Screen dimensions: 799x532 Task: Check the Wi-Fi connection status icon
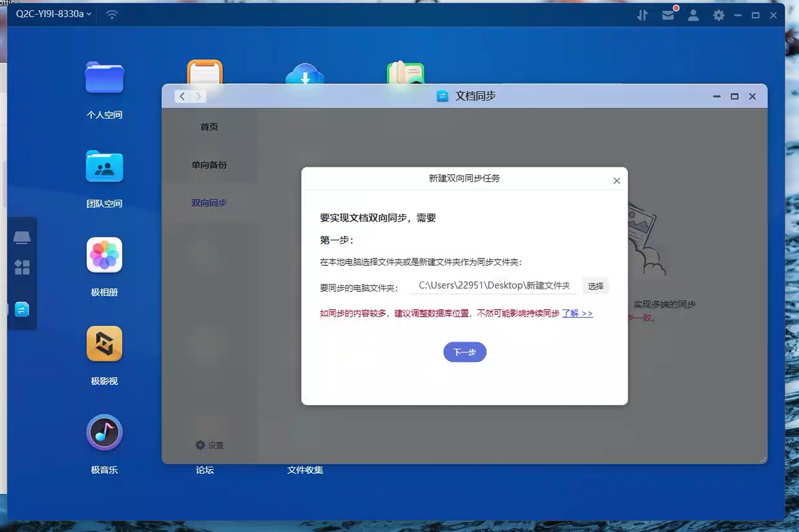click(x=112, y=14)
